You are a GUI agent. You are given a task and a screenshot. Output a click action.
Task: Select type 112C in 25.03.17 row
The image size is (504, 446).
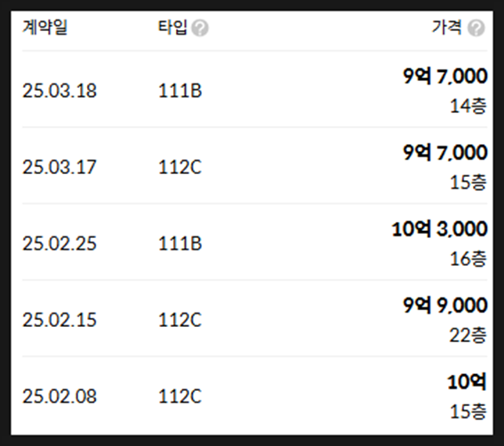(180, 167)
